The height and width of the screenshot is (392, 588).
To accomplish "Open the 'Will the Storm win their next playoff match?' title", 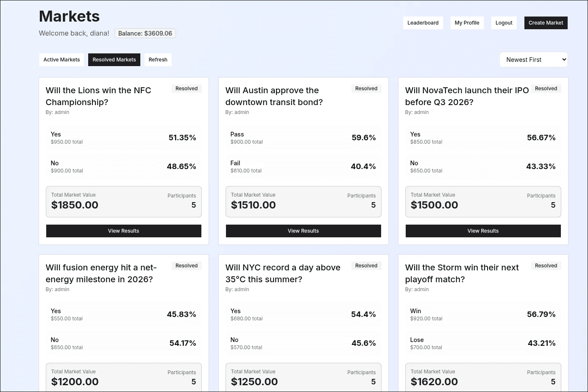I will [x=462, y=273].
